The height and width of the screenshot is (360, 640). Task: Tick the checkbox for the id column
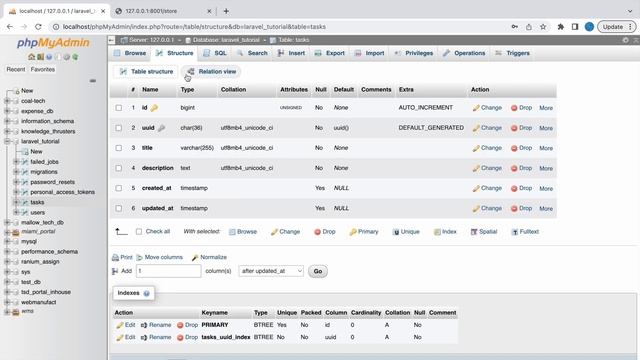pos(119,108)
